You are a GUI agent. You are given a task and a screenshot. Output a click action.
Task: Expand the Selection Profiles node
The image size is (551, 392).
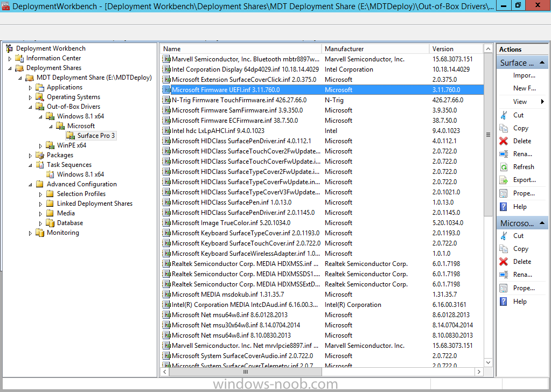tap(40, 194)
